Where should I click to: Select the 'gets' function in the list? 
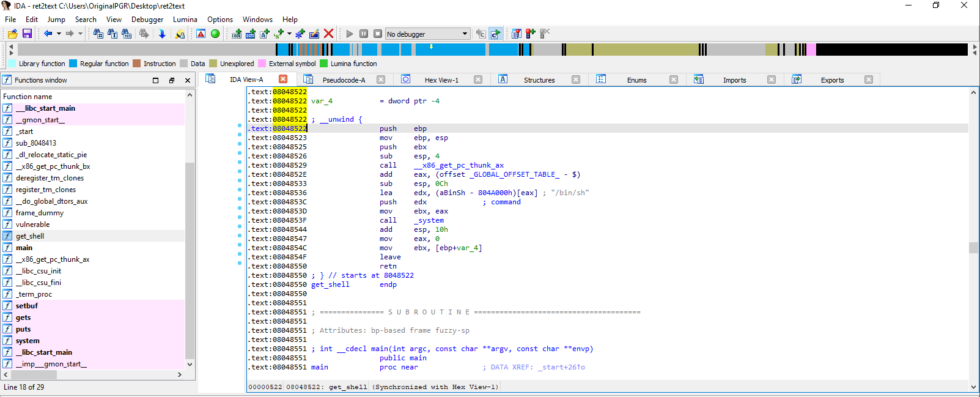tap(93, 317)
